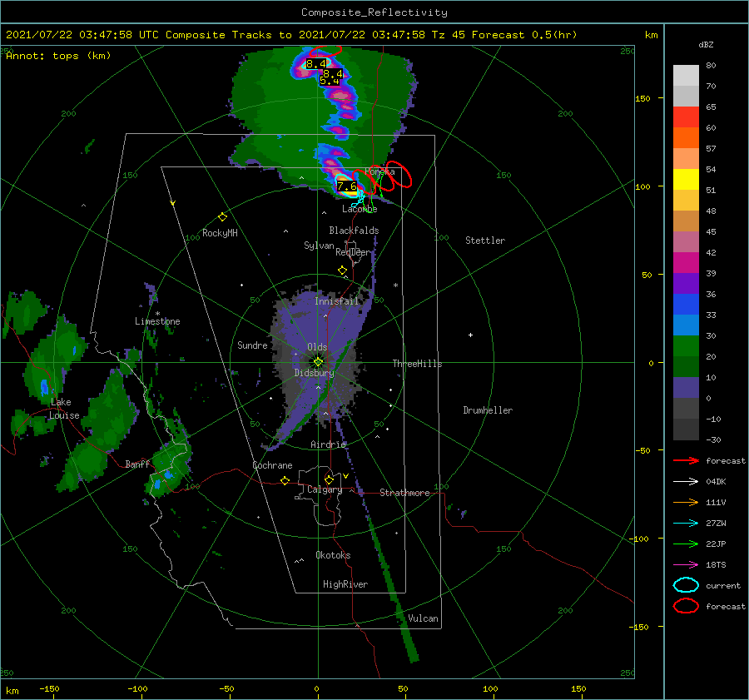Click the Limestone label
Viewport: 749px width, 700px height.
(157, 321)
